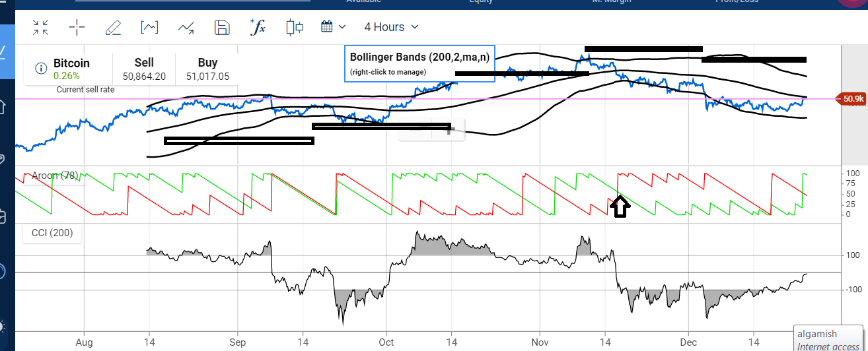Expand the 4 Hours timeframe dropdown

pyautogui.click(x=392, y=27)
